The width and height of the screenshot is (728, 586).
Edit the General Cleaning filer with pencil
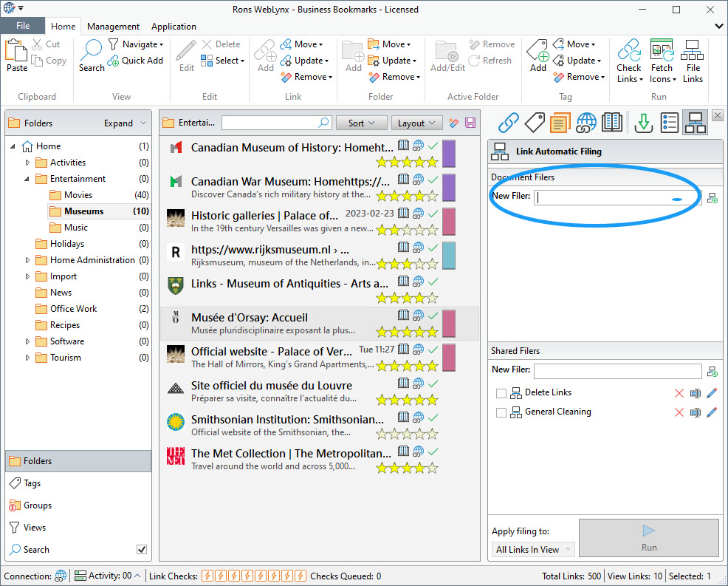pos(711,412)
